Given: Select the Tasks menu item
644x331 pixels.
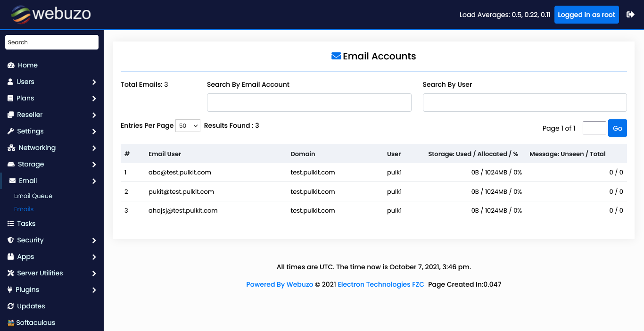Looking at the screenshot, I should pyautogui.click(x=26, y=223).
